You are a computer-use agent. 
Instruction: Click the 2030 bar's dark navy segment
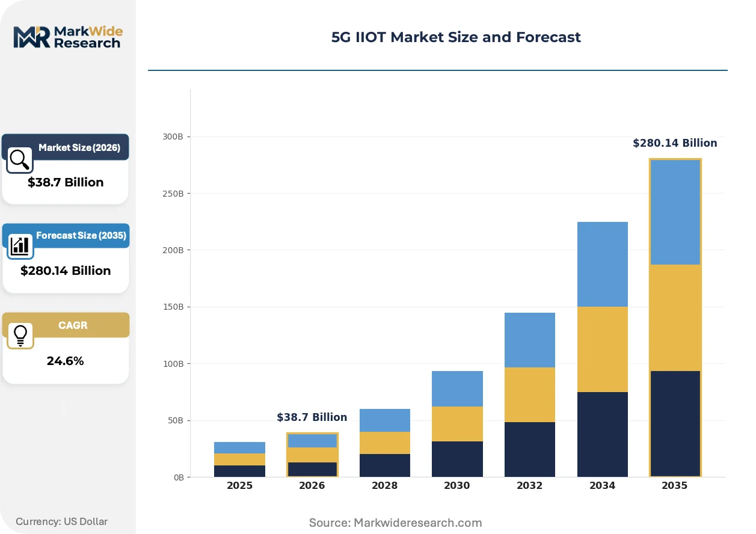click(x=457, y=459)
